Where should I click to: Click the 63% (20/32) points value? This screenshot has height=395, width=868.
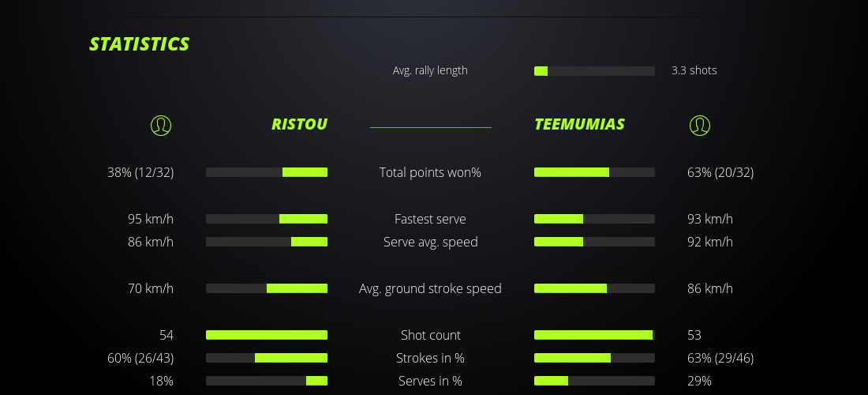click(x=720, y=172)
